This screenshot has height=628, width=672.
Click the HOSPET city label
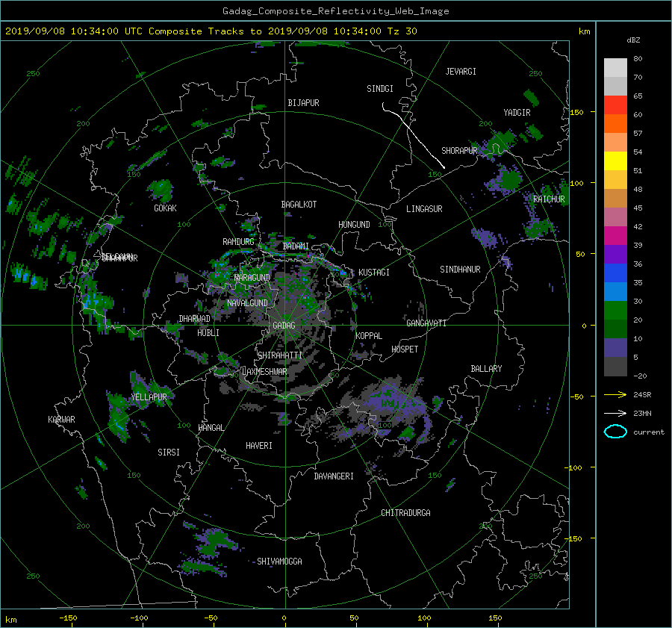pos(405,349)
